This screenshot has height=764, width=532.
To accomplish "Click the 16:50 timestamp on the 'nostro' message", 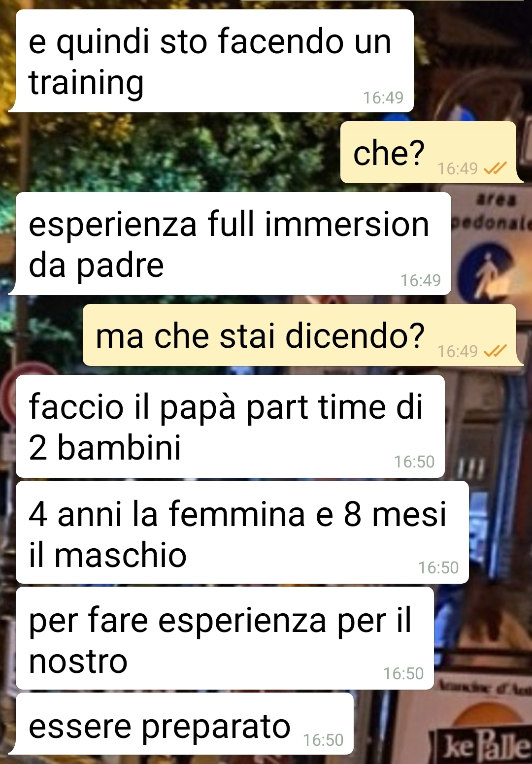I will 403,673.
